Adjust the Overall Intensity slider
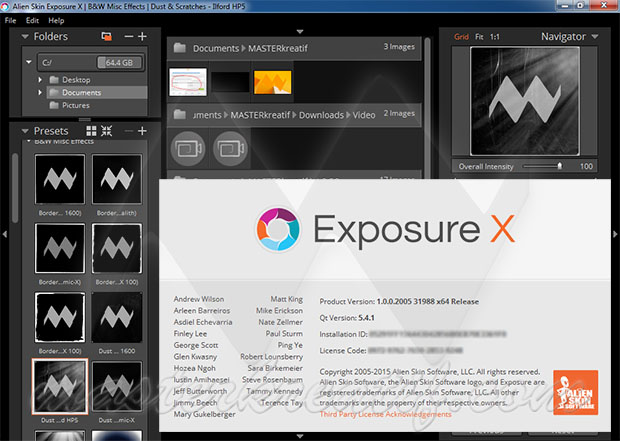 (560, 166)
